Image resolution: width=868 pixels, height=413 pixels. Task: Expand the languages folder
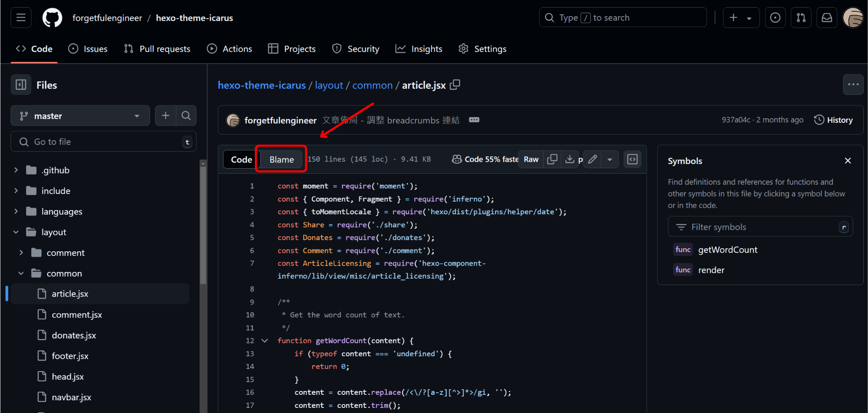point(16,211)
